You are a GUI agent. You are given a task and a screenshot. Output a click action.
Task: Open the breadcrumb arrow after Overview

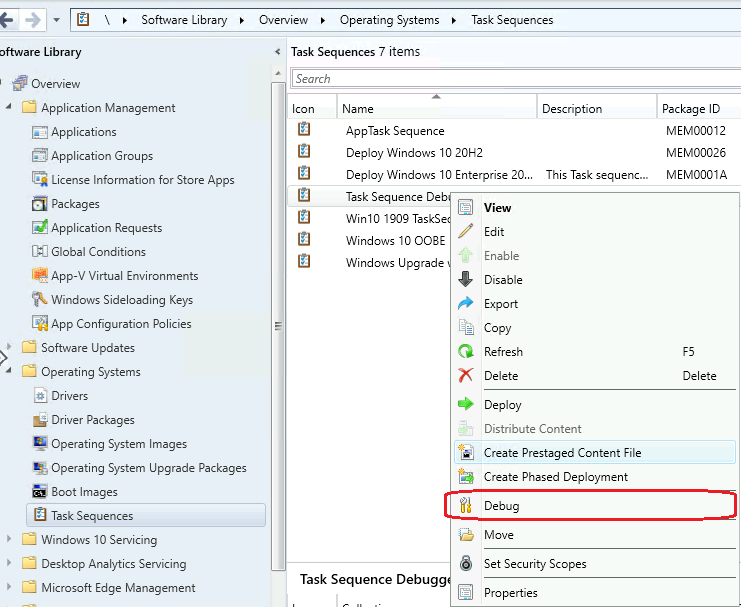pyautogui.click(x=323, y=20)
